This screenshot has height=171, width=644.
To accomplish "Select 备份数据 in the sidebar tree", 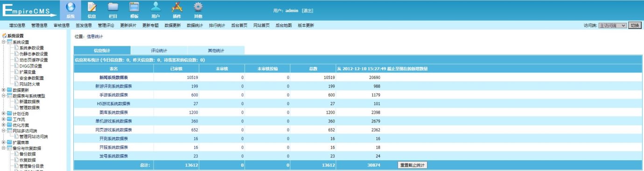I will coord(28,154).
